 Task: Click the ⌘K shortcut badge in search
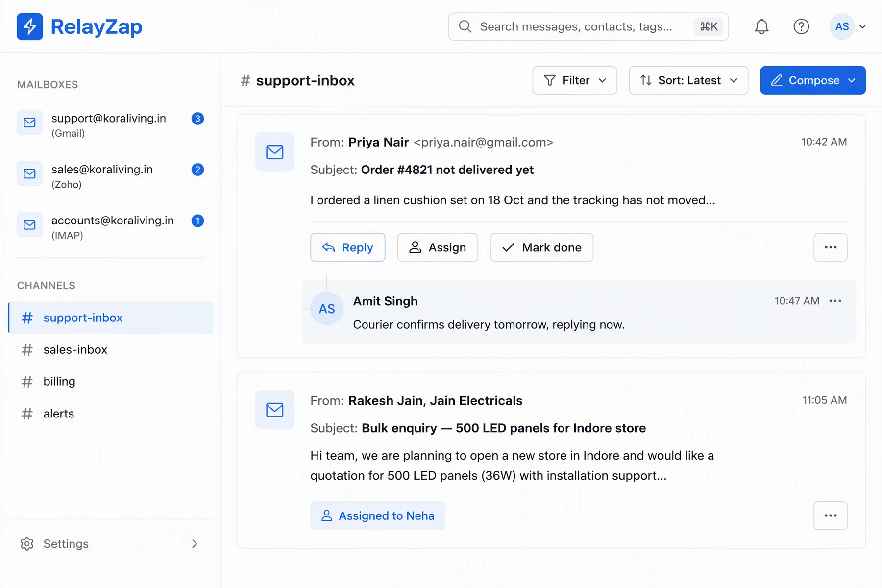709,26
